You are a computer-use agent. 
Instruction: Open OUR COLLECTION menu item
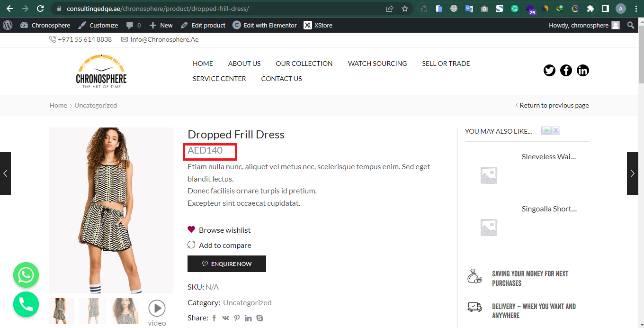click(304, 64)
